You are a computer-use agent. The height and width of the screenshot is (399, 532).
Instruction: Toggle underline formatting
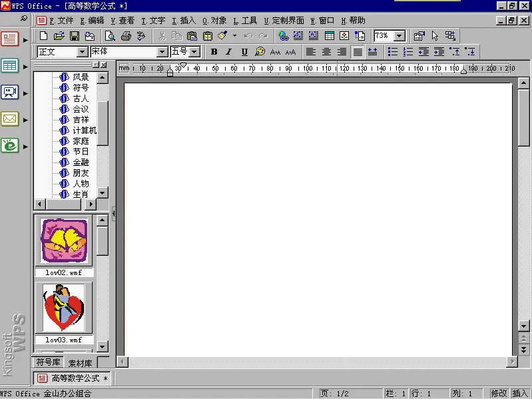coord(244,52)
